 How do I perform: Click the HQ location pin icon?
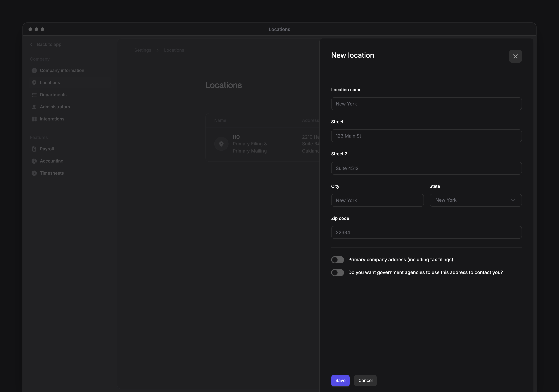coord(221,144)
